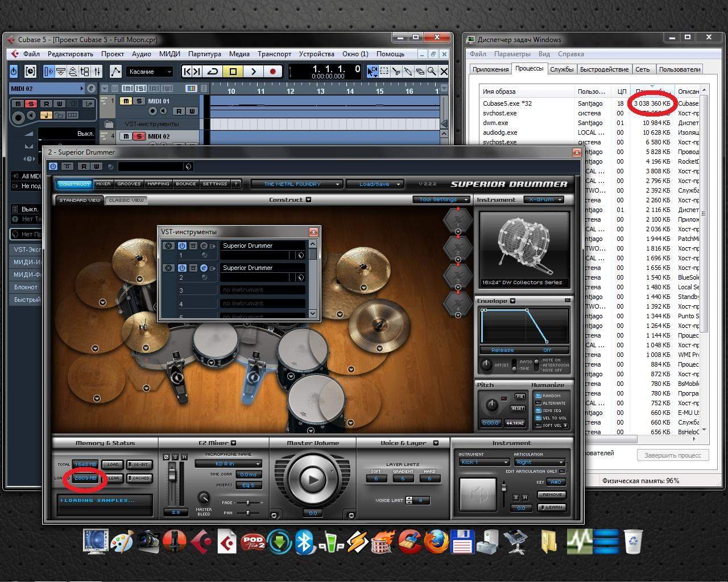Switch to the Быстродействие tab in Task Manager
The width and height of the screenshot is (728, 582).
point(604,69)
